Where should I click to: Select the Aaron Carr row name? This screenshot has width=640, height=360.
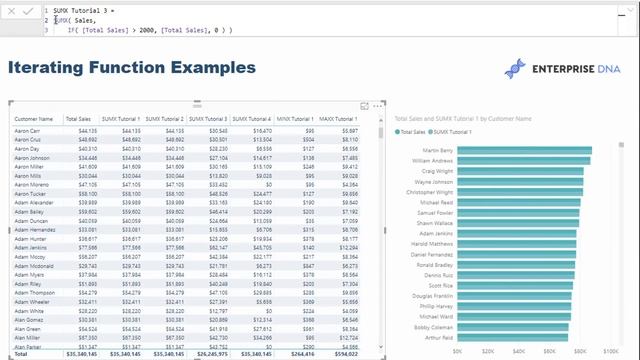tap(27, 131)
